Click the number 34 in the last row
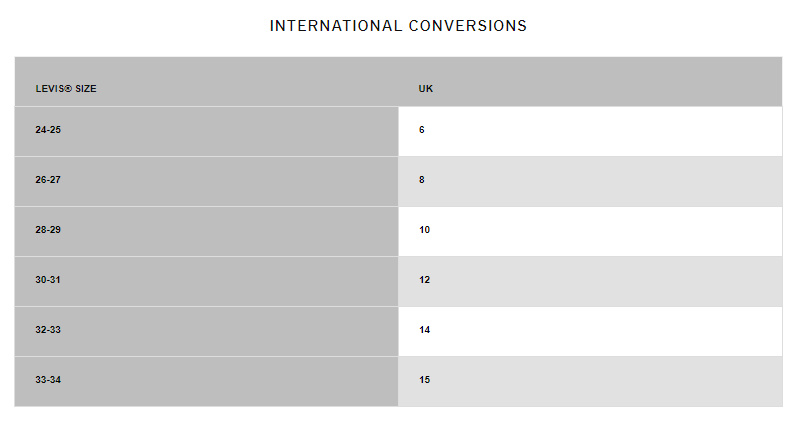The height and width of the screenshot is (448, 807). (56, 380)
